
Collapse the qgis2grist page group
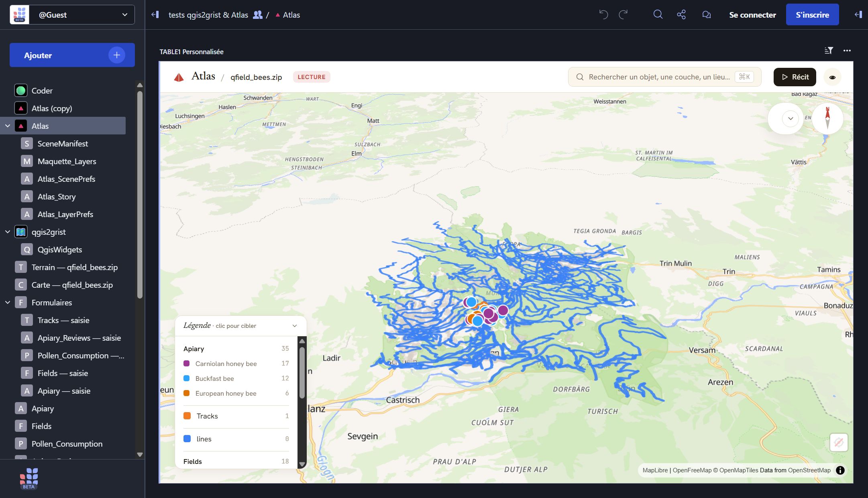pos(8,232)
